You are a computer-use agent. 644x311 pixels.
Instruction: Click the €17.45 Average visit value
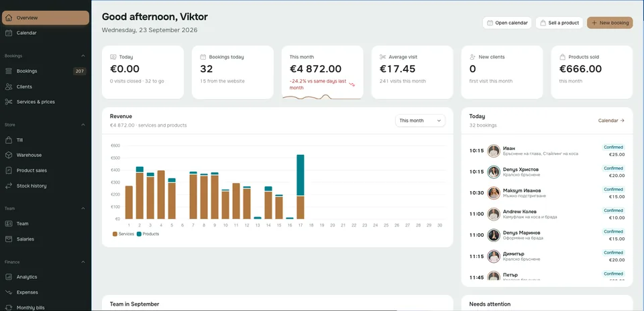pos(398,69)
